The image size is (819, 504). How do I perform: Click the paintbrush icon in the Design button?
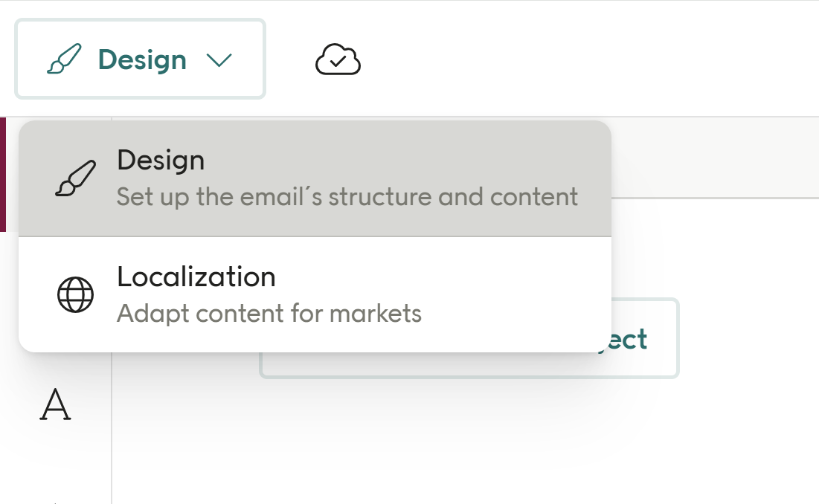coord(67,58)
